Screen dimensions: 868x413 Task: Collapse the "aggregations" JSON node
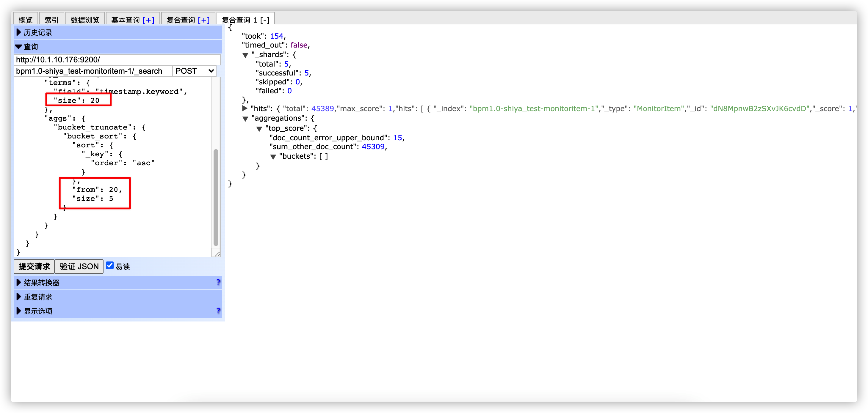click(245, 119)
